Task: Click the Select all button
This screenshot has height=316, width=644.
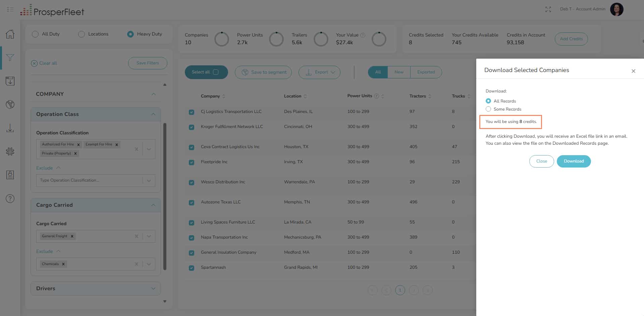Action: click(206, 72)
